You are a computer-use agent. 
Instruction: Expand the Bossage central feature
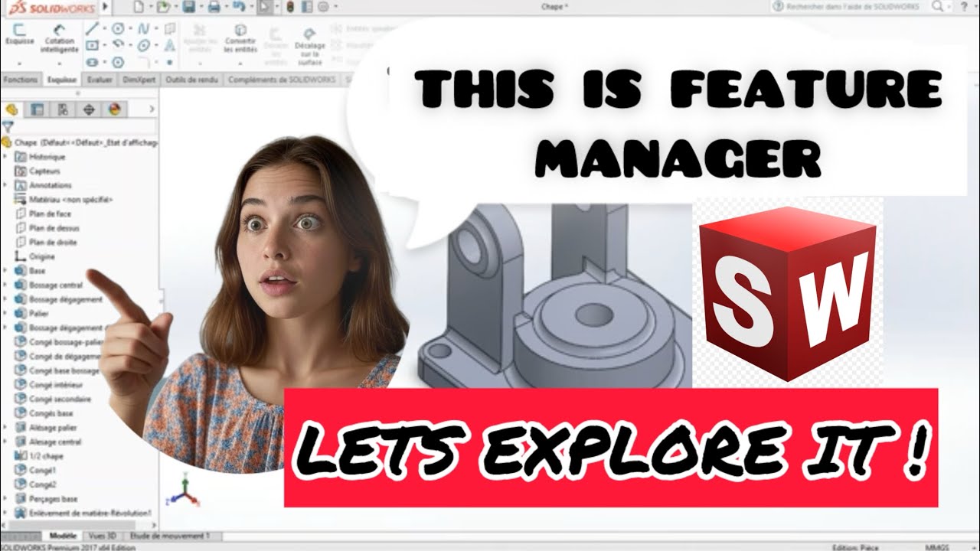[x=6, y=285]
